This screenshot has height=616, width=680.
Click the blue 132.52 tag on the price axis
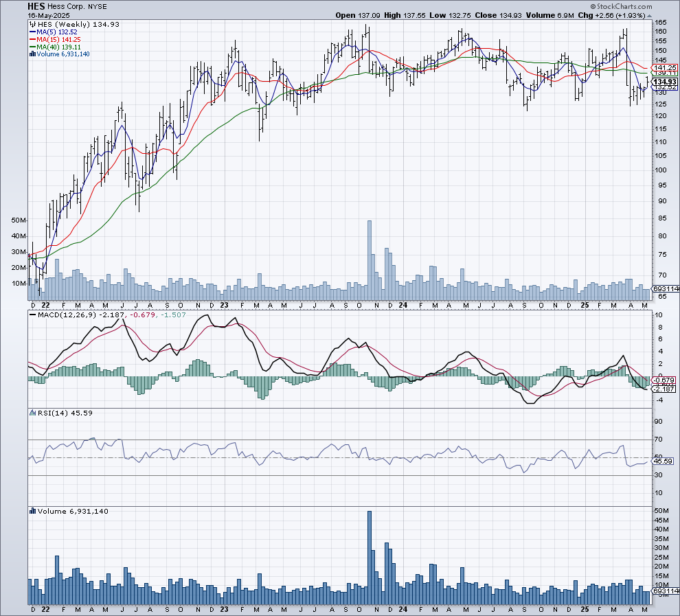(665, 87)
